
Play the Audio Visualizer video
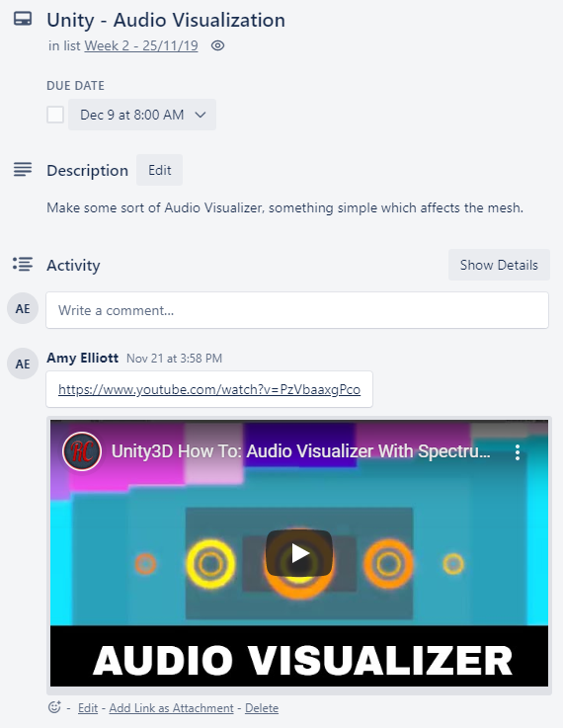point(299,553)
